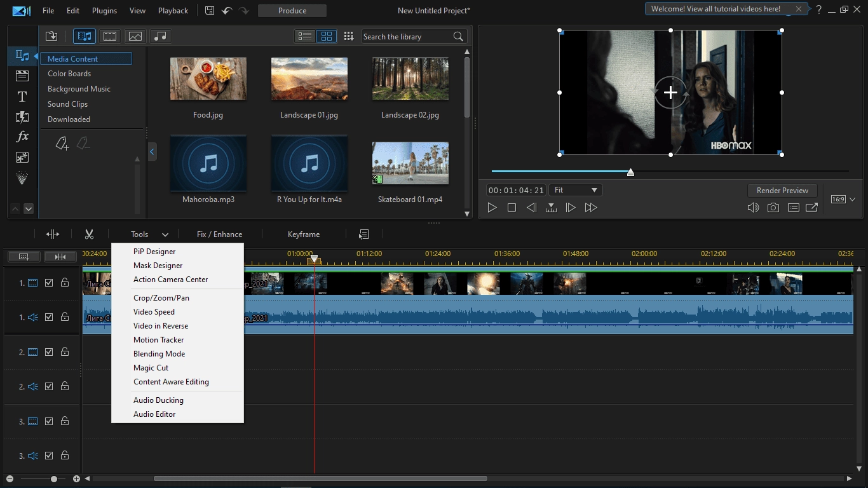Open the library menu dots-grid icon
The image size is (868, 488).
coord(348,36)
